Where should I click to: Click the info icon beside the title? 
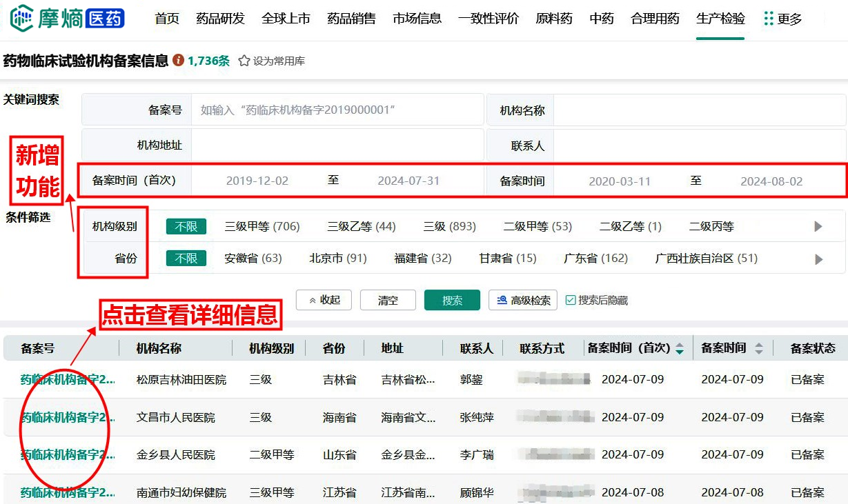click(178, 61)
